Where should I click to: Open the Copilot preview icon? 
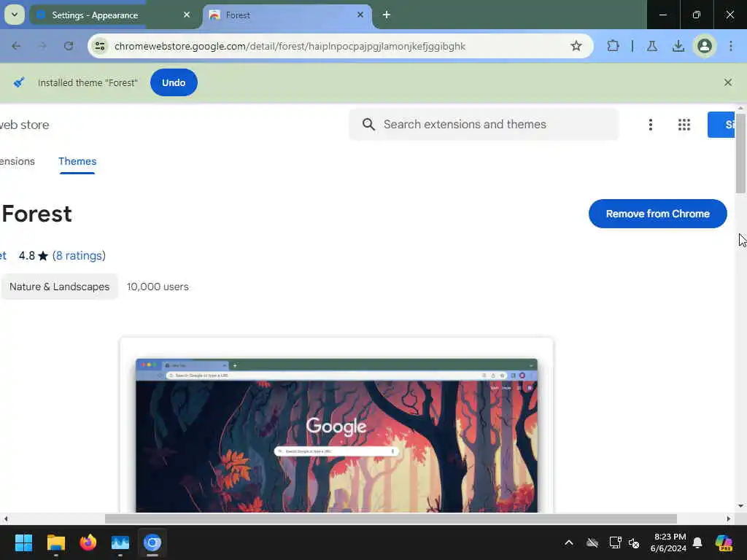coord(724,542)
